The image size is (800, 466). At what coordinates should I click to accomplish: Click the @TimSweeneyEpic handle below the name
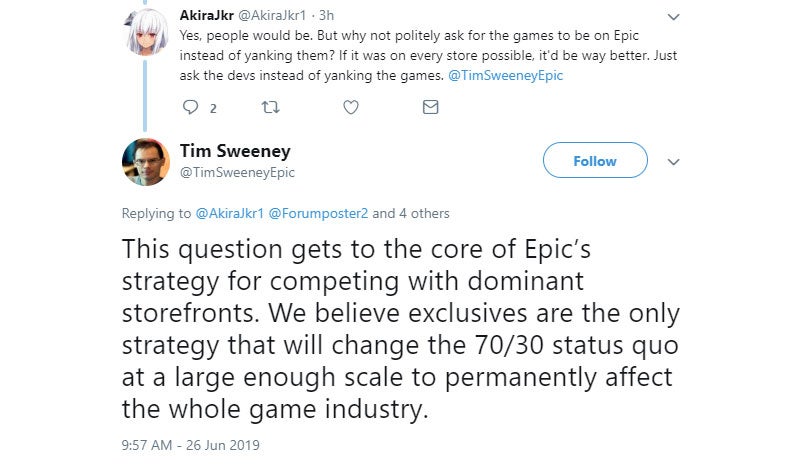[237, 172]
